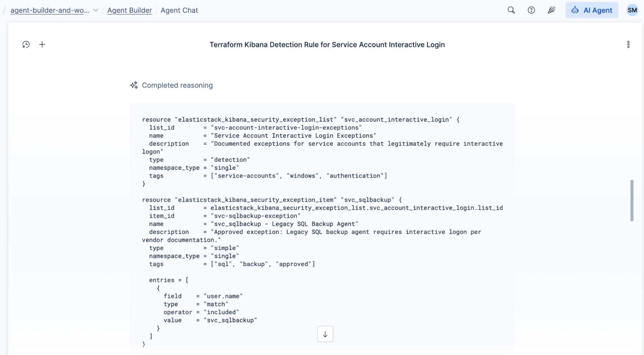Open the three-dot conversation options menu
Viewport: 644px width, 355px height.
pyautogui.click(x=628, y=44)
